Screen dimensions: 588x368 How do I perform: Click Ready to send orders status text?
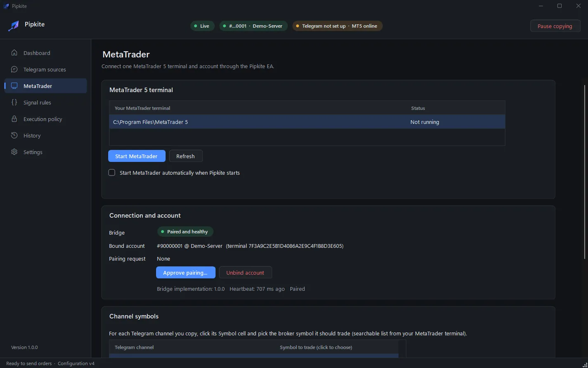pos(29,363)
